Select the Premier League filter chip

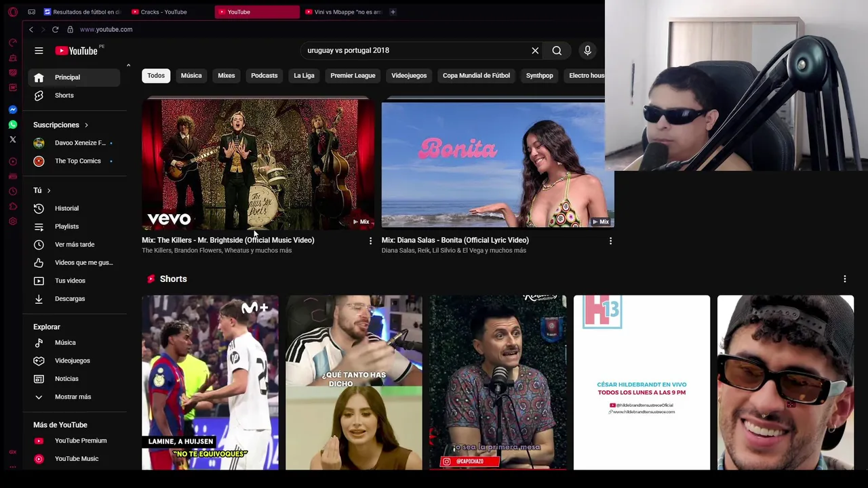pyautogui.click(x=353, y=76)
